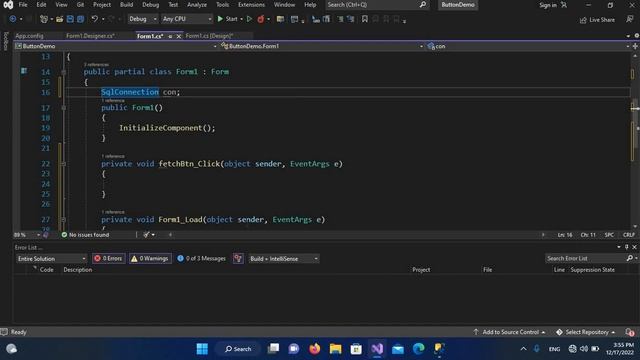Click the SPC indentation indicator
Image resolution: width=640 pixels, height=360 pixels.
[x=609, y=235]
